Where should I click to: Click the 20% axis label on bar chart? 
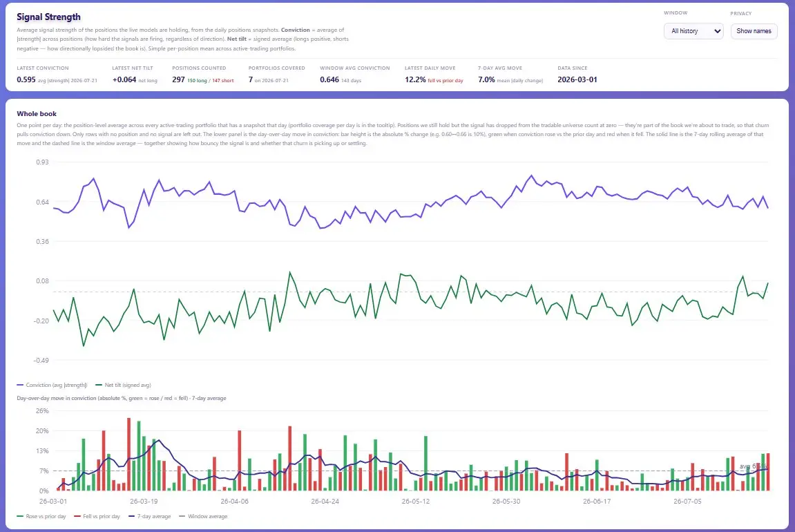click(43, 431)
